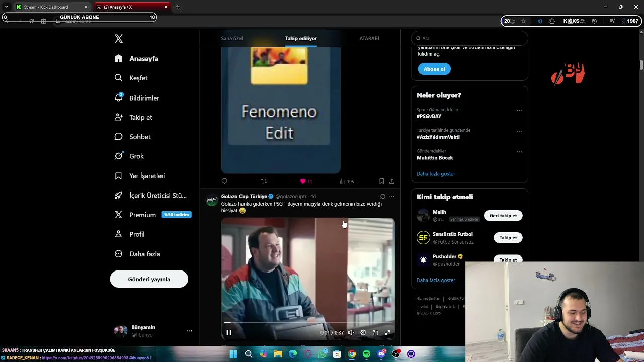Open the Sohbet chat icon
644x362 pixels.
[x=118, y=137]
